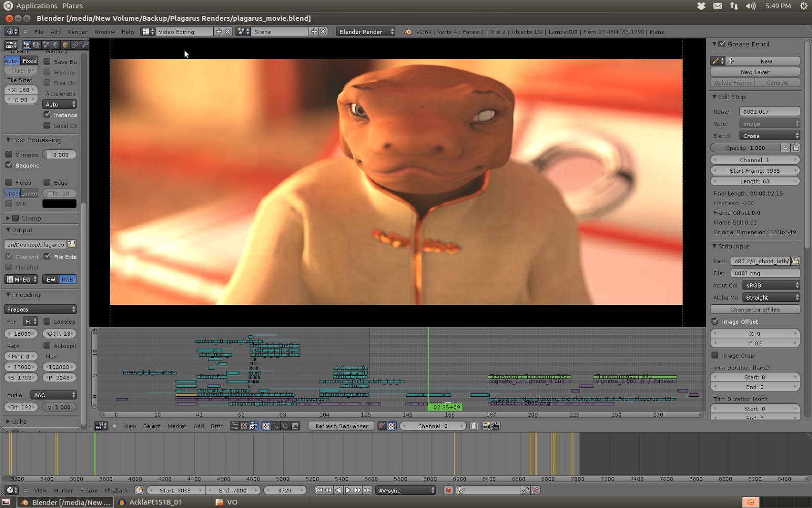
Task: Enable the Lossles checkbox in Encoding
Action: click(x=47, y=321)
